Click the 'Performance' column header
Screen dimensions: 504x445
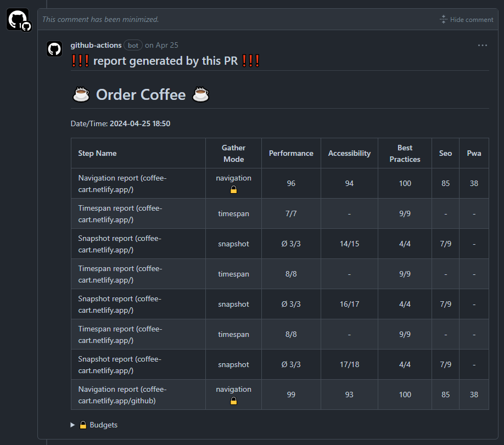(291, 153)
